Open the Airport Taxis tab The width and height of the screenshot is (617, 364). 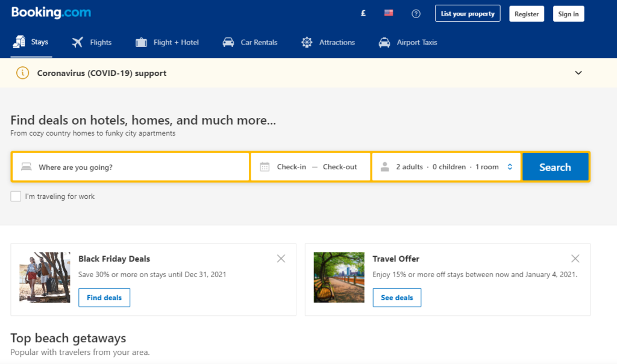pyautogui.click(x=408, y=42)
